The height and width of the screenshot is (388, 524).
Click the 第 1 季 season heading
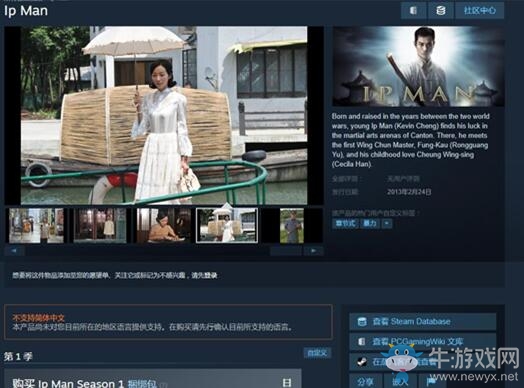coord(18,357)
